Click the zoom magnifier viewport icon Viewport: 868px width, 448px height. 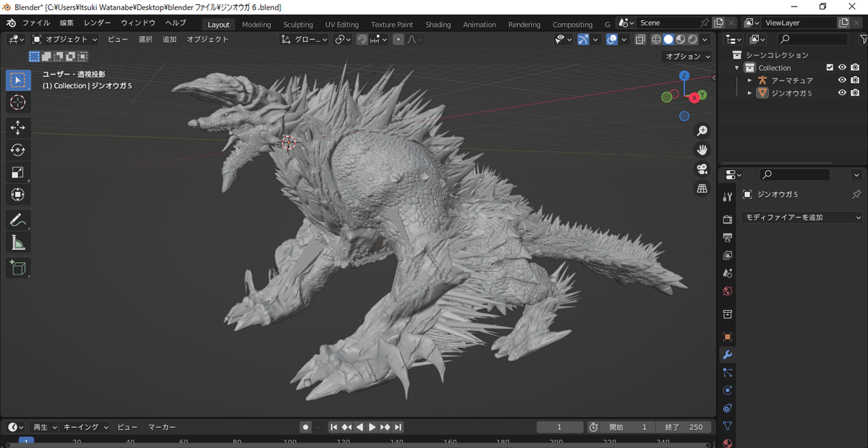point(702,131)
